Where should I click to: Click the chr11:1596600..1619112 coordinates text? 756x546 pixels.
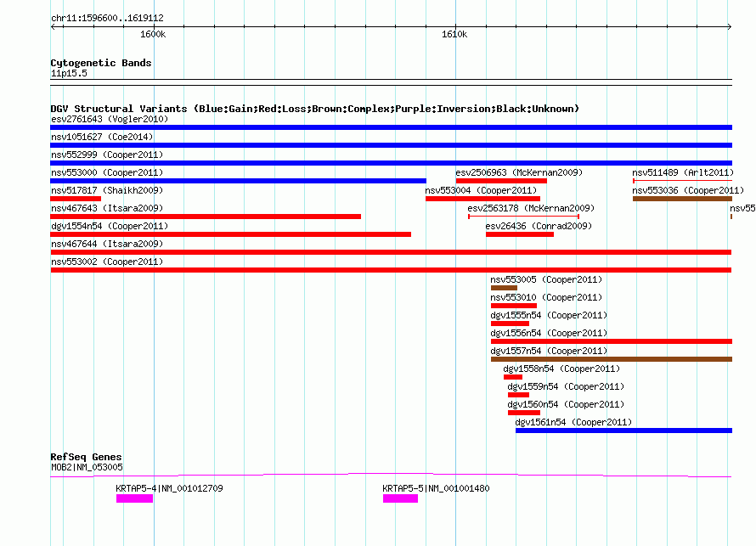[x=107, y=18]
